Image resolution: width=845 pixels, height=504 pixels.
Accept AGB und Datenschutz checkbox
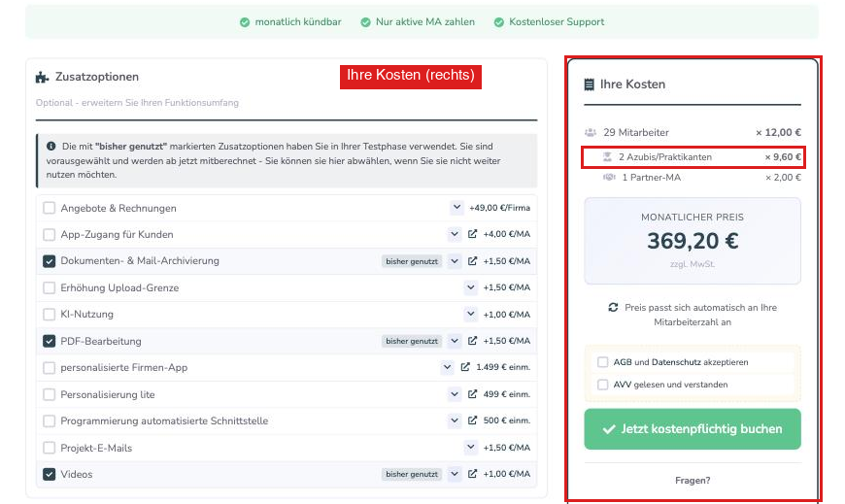pos(602,362)
